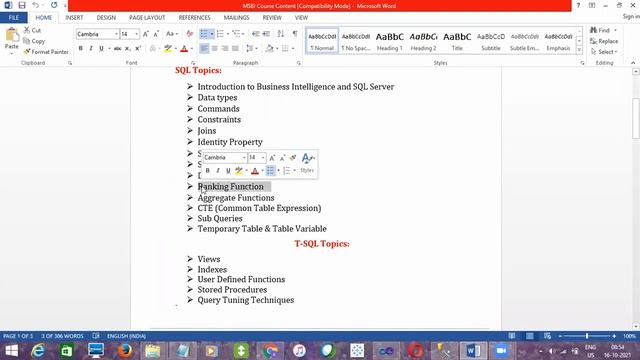Click Clear All Formatting icon in ribbon

(190, 34)
